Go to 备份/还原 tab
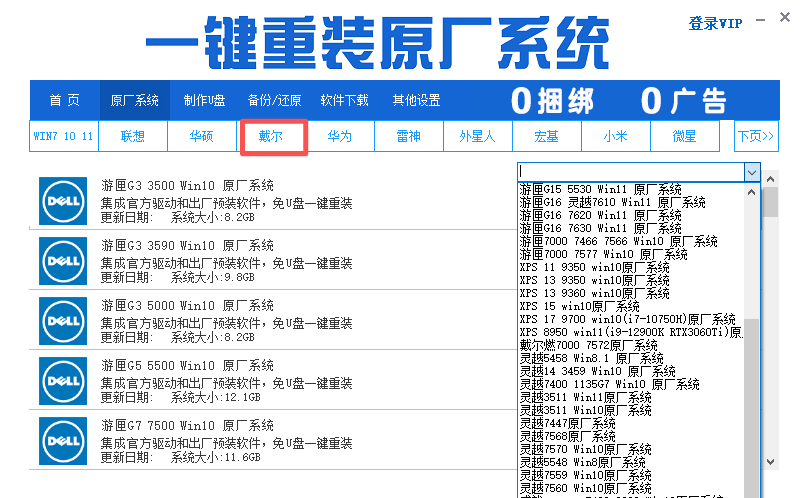Screen dimensions: 808x498 click(x=274, y=100)
